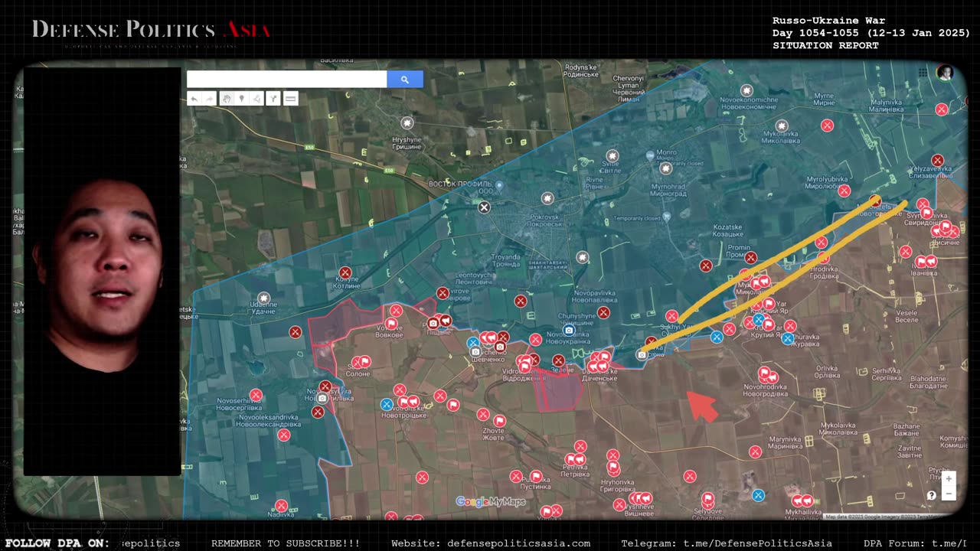
Task: Click the flag marker above Zhovte
Action: pyautogui.click(x=499, y=421)
